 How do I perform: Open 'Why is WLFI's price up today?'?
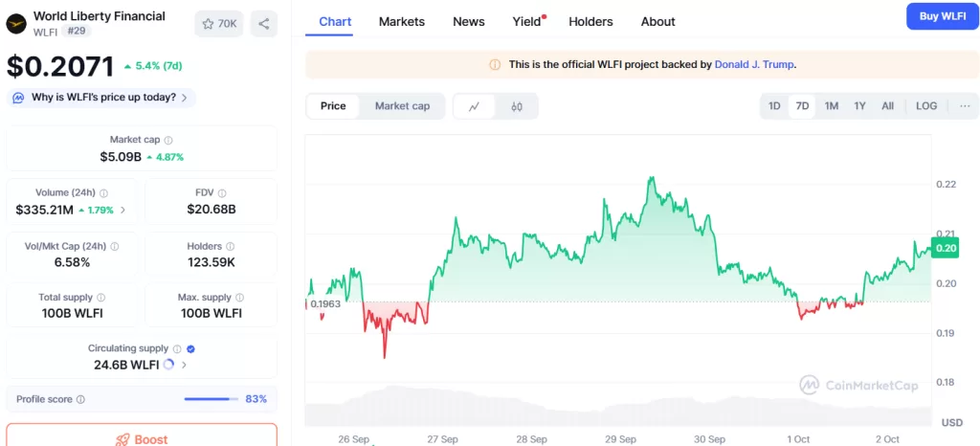point(102,98)
